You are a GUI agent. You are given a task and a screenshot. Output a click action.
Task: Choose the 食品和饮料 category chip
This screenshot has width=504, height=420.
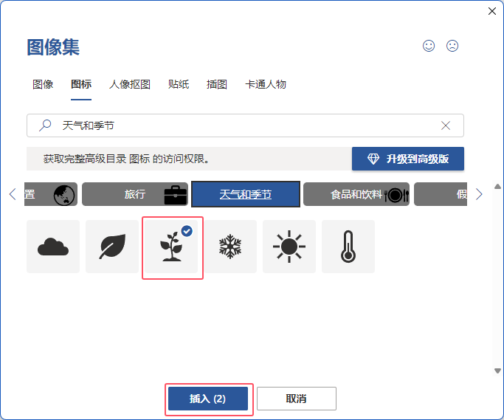[x=356, y=194]
